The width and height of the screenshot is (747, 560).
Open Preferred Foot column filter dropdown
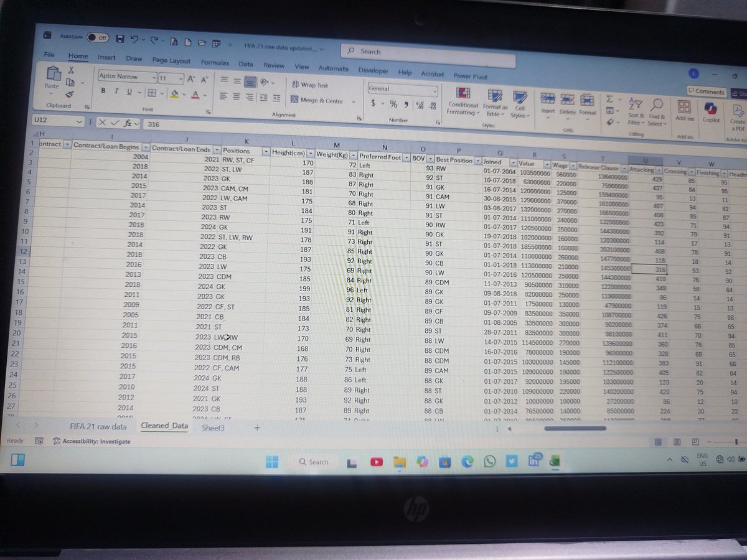[x=406, y=158]
